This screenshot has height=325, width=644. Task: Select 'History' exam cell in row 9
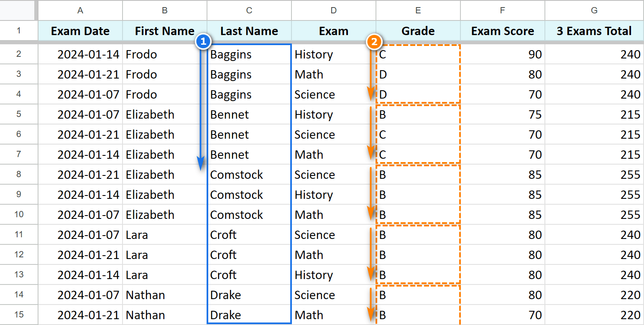(334, 195)
